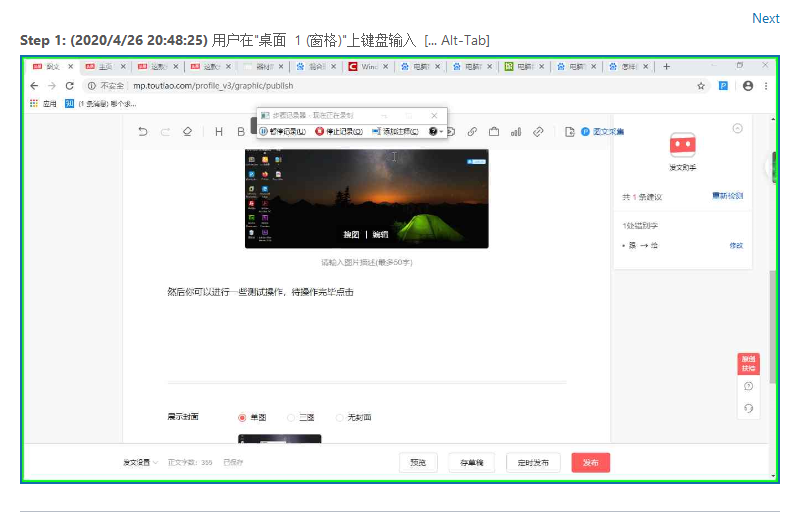Go back with the browser back arrow
Viewport: 795px width, 523px height.
tap(34, 86)
